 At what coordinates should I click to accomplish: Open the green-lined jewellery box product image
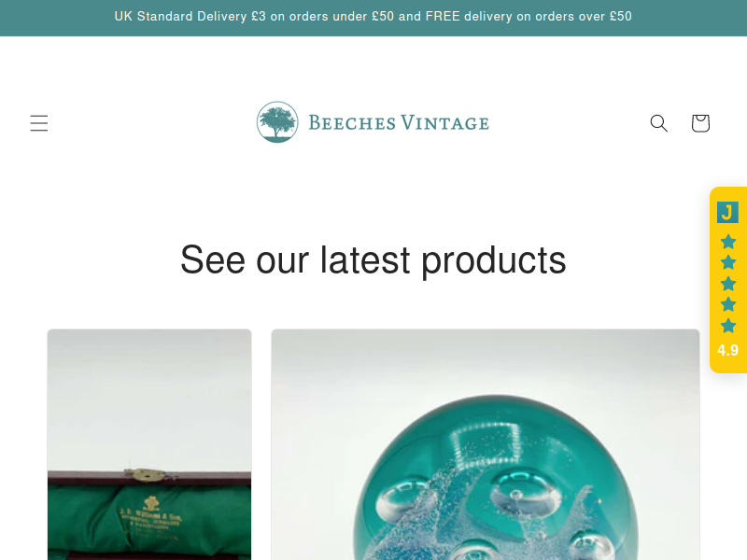click(149, 444)
